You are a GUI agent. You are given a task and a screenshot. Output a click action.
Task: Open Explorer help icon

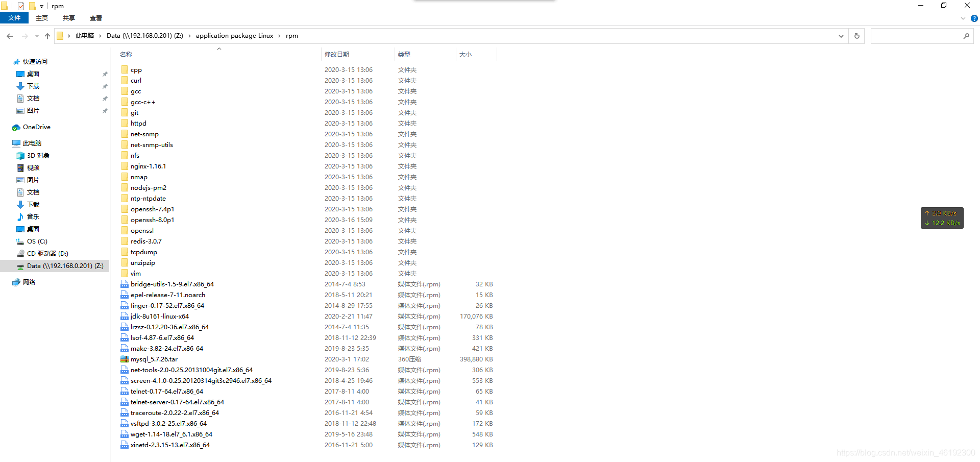974,18
